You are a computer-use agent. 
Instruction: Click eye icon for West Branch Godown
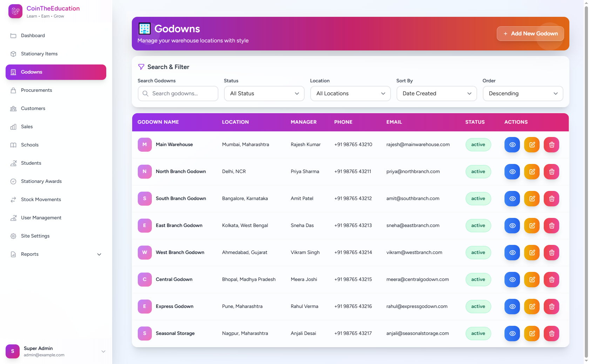click(x=512, y=253)
